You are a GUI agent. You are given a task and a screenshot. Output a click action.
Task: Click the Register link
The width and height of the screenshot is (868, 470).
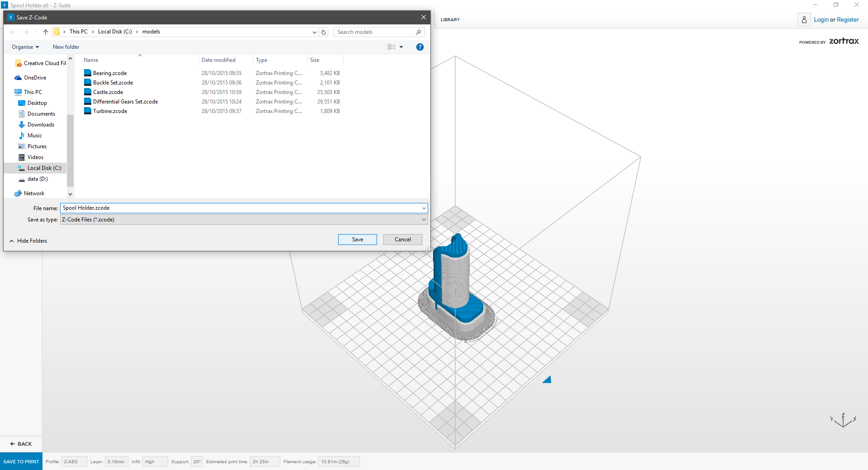pyautogui.click(x=847, y=20)
